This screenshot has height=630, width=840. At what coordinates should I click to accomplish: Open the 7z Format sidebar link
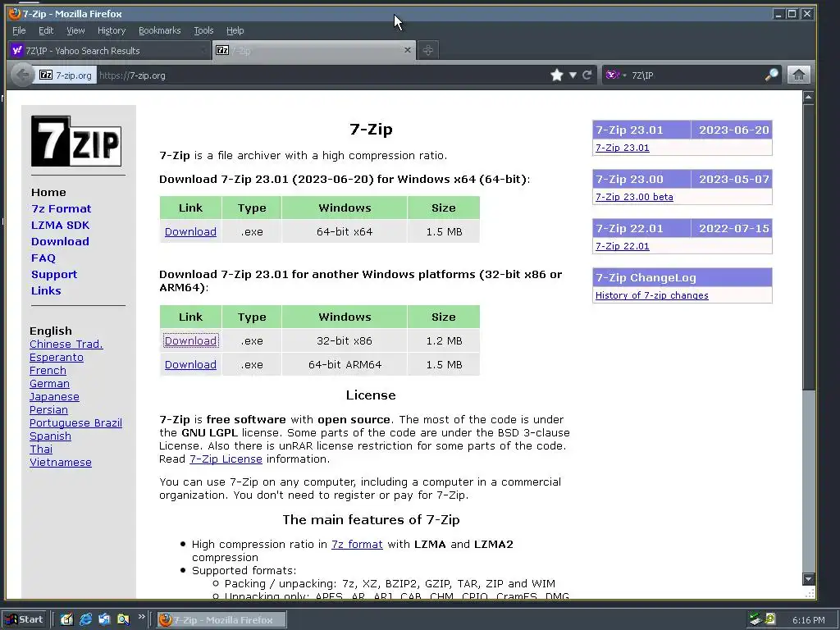61,209
